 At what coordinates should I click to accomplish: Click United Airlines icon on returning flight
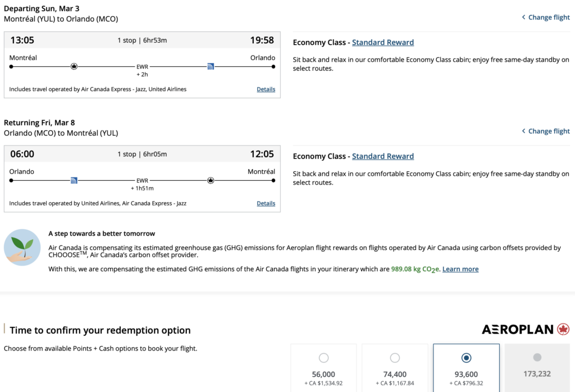(74, 180)
